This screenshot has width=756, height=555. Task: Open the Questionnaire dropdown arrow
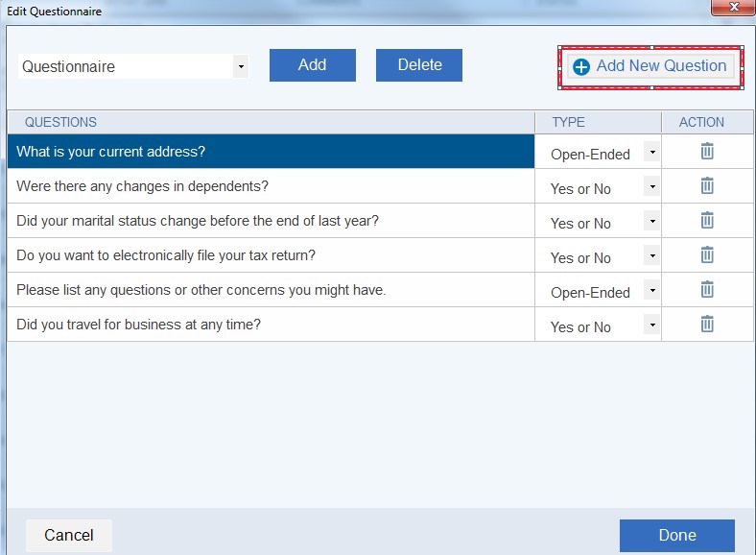click(x=241, y=66)
